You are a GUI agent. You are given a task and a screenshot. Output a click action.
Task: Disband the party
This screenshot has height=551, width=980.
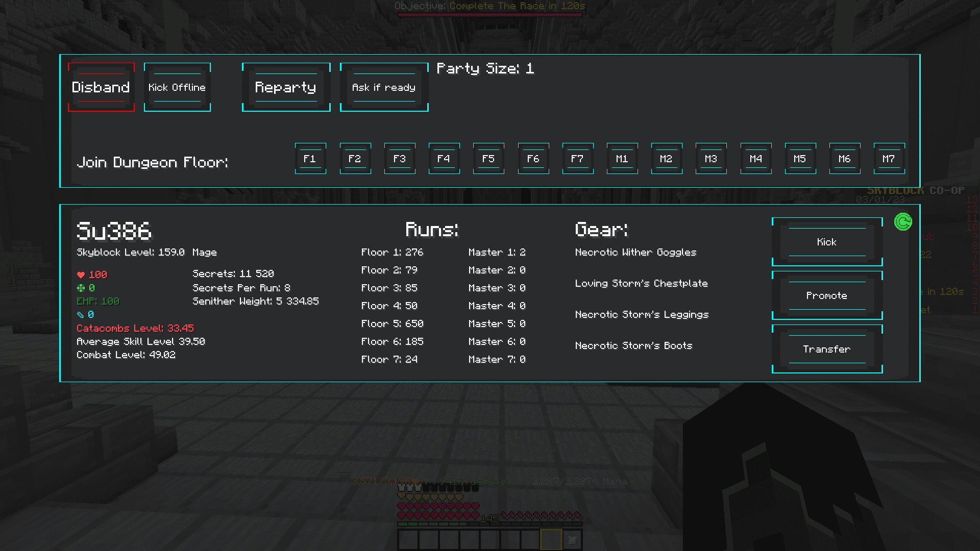(101, 87)
